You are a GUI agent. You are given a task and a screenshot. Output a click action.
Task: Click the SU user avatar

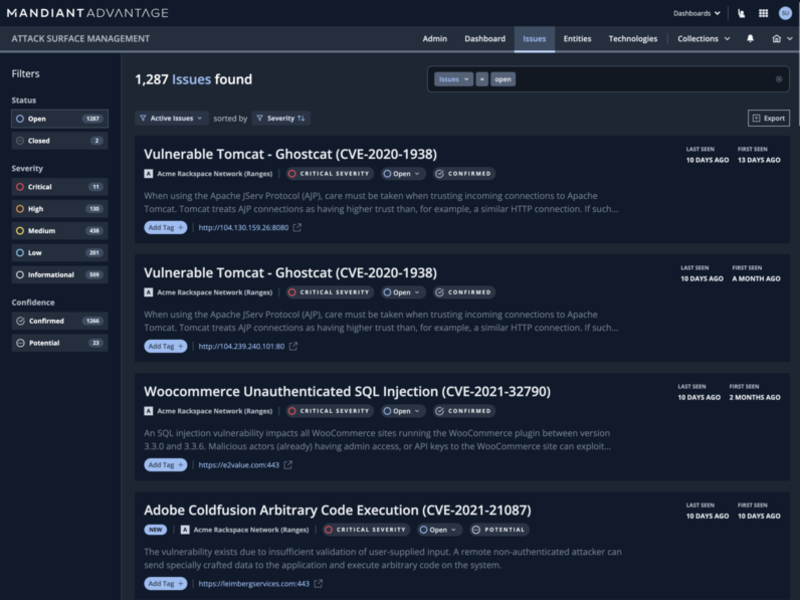785,13
